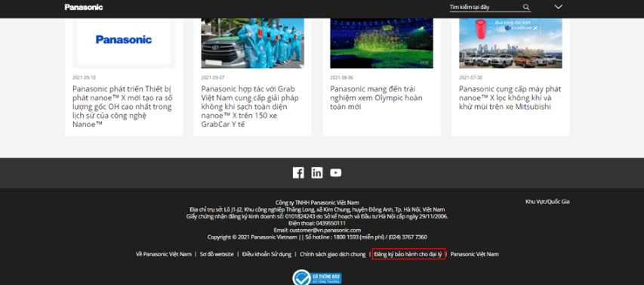The image size is (644, 285).
Task: Click the Panasonic logo in header
Action: (x=84, y=7)
